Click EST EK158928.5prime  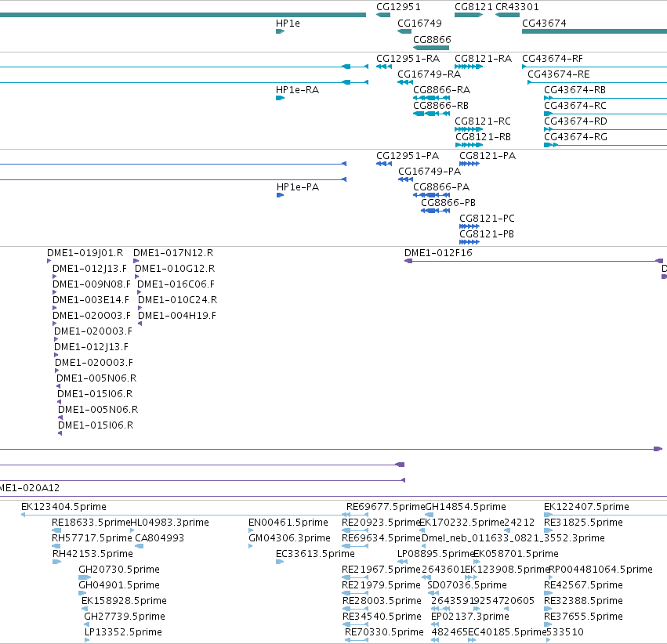124,601
